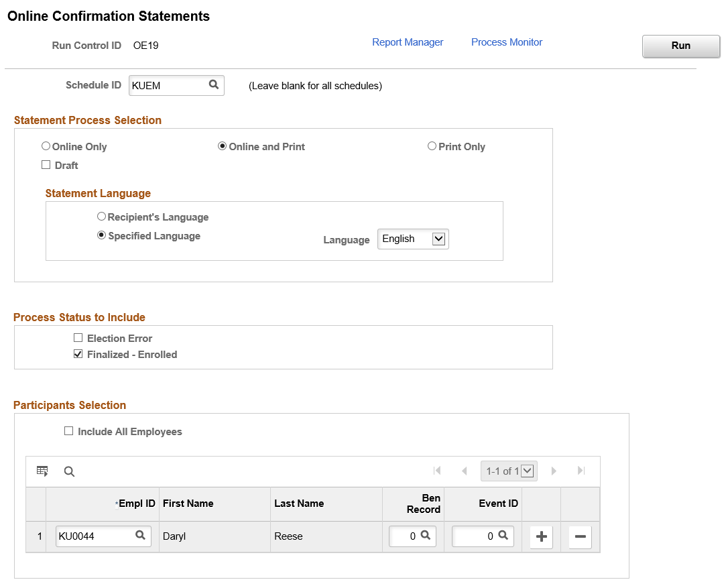Click the Event ID column header
728x588 pixels.
point(498,504)
